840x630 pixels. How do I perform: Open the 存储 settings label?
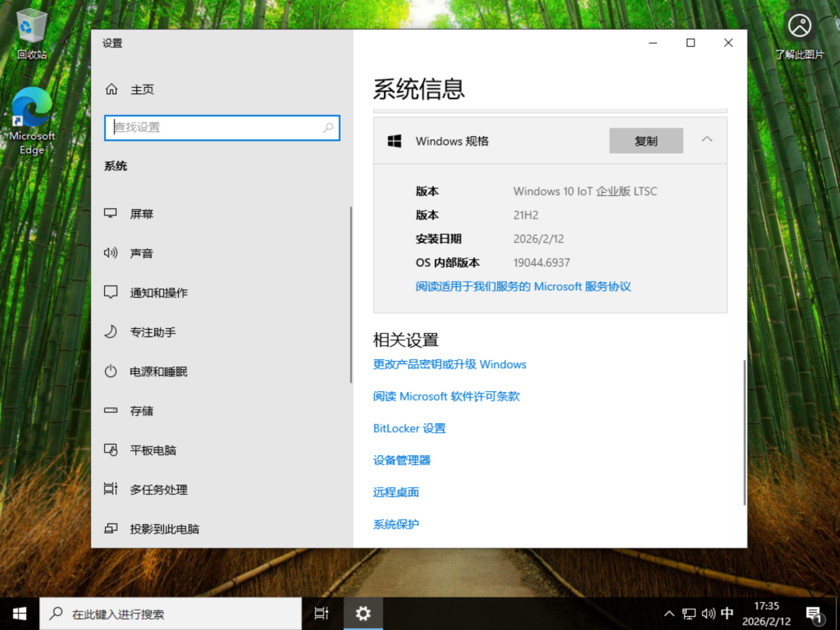tap(142, 411)
